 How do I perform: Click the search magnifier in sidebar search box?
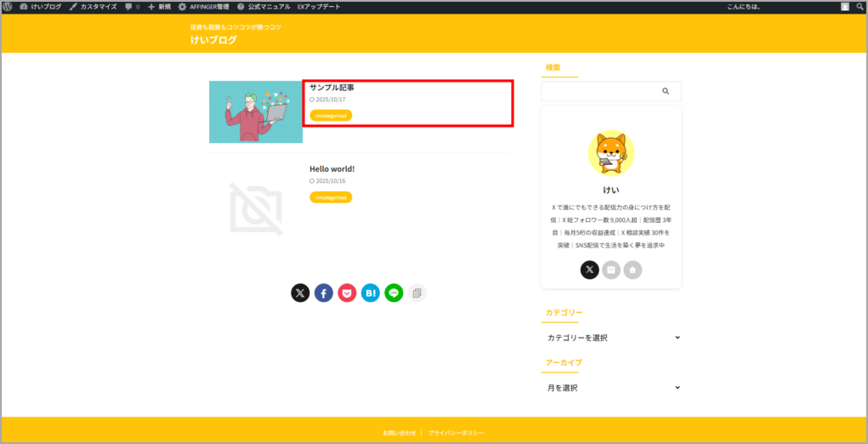pyautogui.click(x=666, y=91)
